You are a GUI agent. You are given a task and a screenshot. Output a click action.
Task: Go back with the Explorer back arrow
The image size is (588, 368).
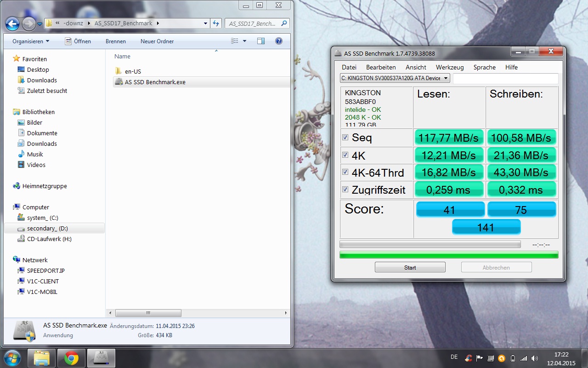tap(12, 23)
